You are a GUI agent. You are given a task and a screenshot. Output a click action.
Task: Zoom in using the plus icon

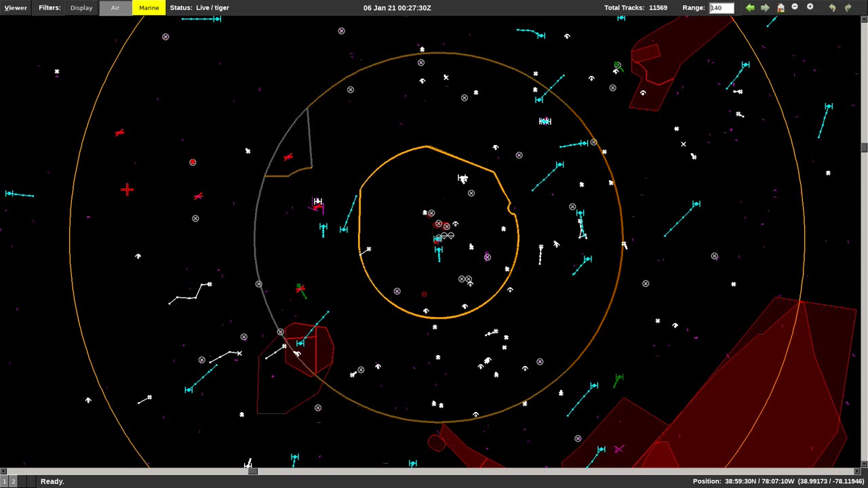810,7
